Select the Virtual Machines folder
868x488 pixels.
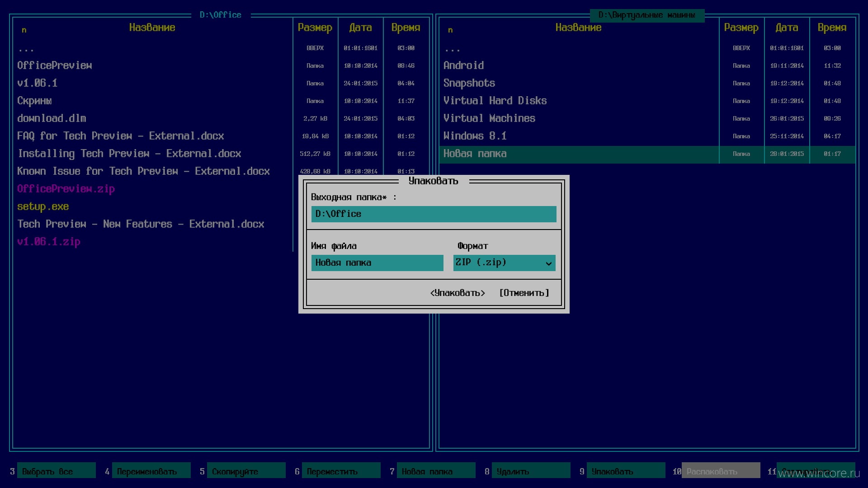point(489,118)
